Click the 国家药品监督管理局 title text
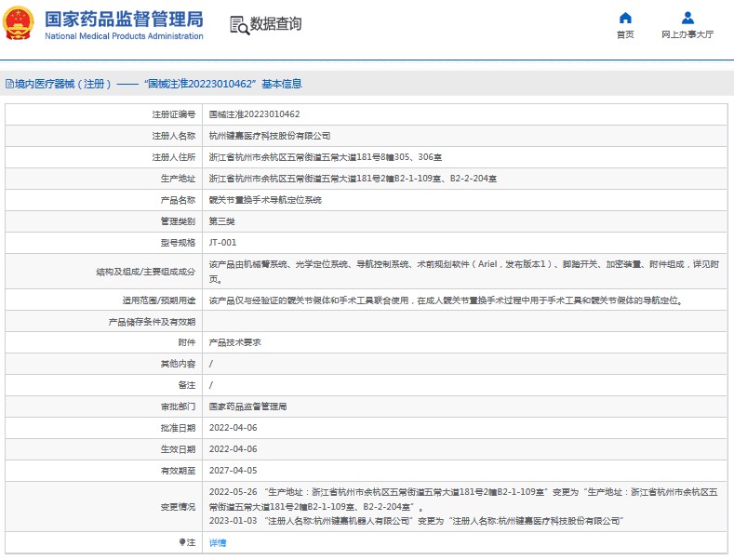The image size is (734, 560). pyautogui.click(x=123, y=18)
